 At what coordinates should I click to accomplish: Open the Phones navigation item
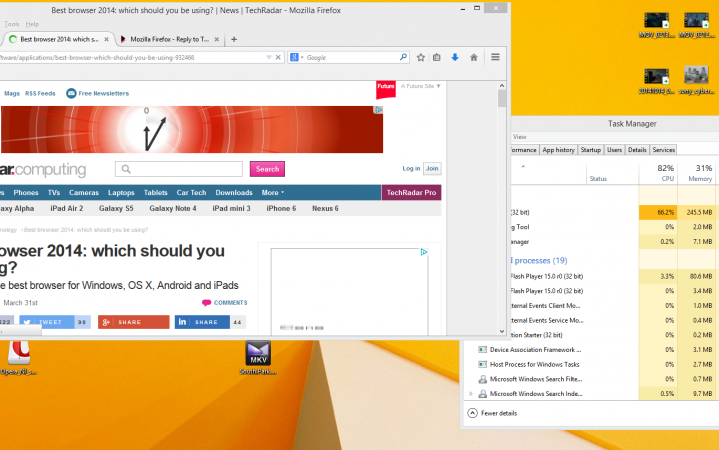26,193
